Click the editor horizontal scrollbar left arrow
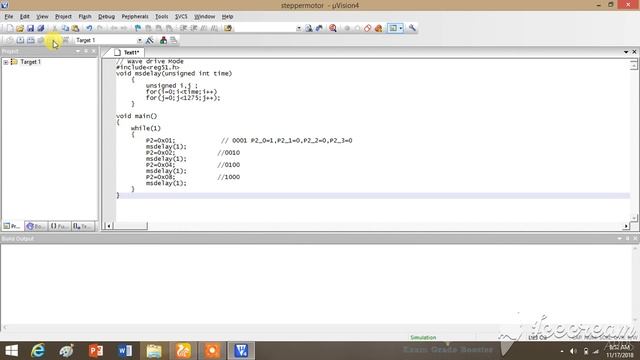 tap(109, 226)
